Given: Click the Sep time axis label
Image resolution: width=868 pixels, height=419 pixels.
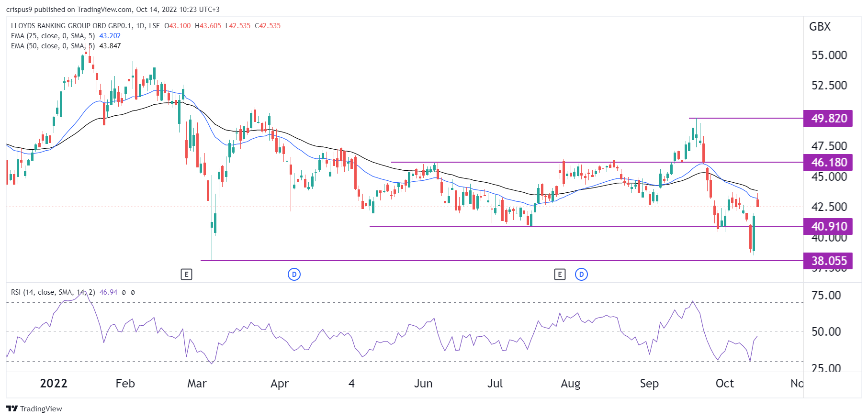Looking at the screenshot, I should (x=649, y=384).
